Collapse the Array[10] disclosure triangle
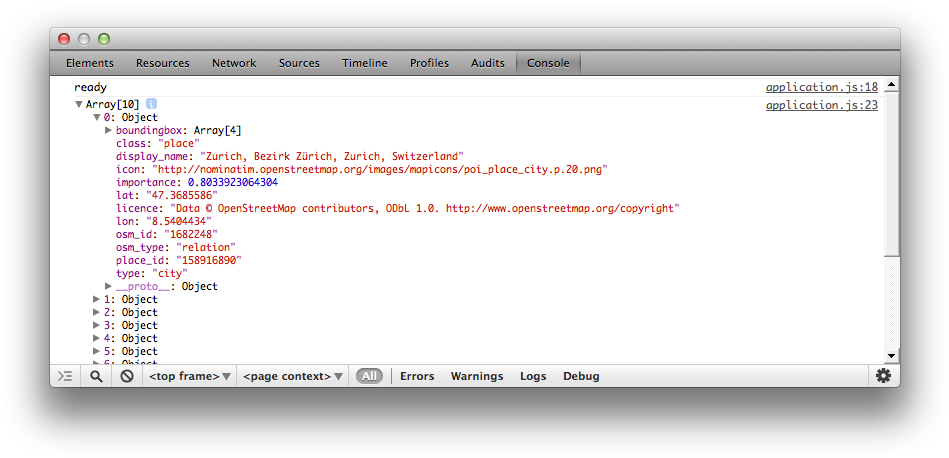 pos(79,104)
